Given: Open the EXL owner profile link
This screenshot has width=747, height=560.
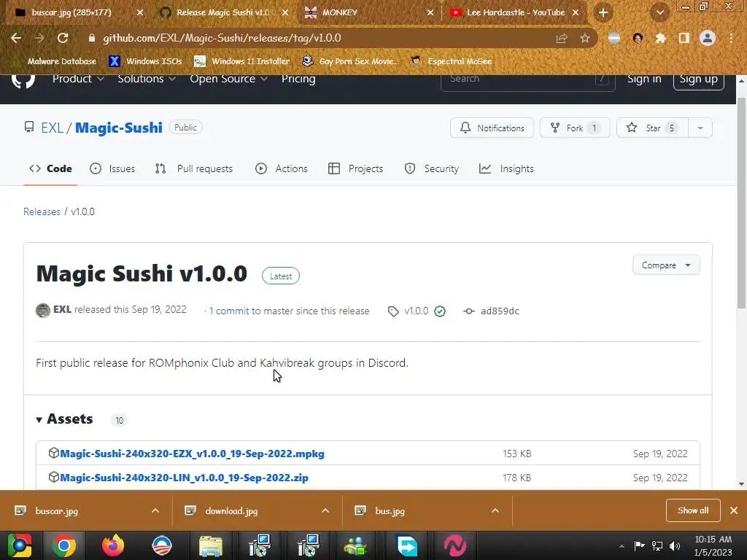Looking at the screenshot, I should point(53,128).
